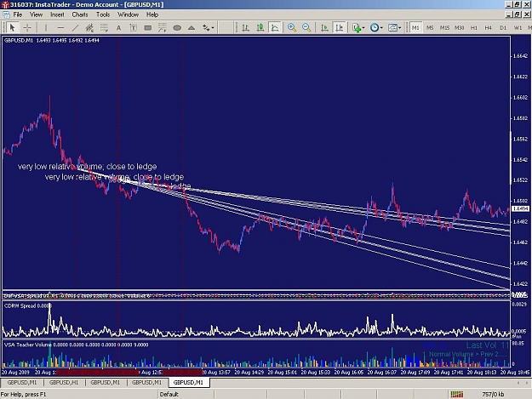Click the '20 Aug 16:37' time axis label

click(382, 373)
